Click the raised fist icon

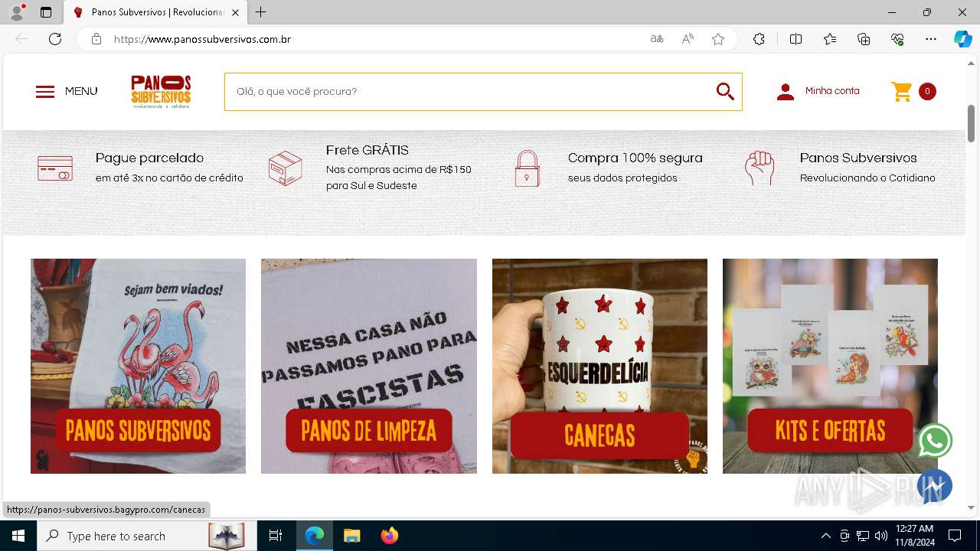(759, 168)
